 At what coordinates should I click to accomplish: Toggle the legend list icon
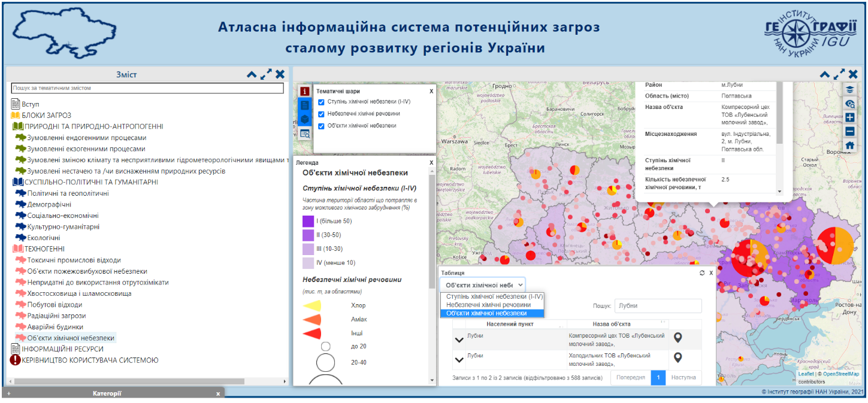[305, 105]
